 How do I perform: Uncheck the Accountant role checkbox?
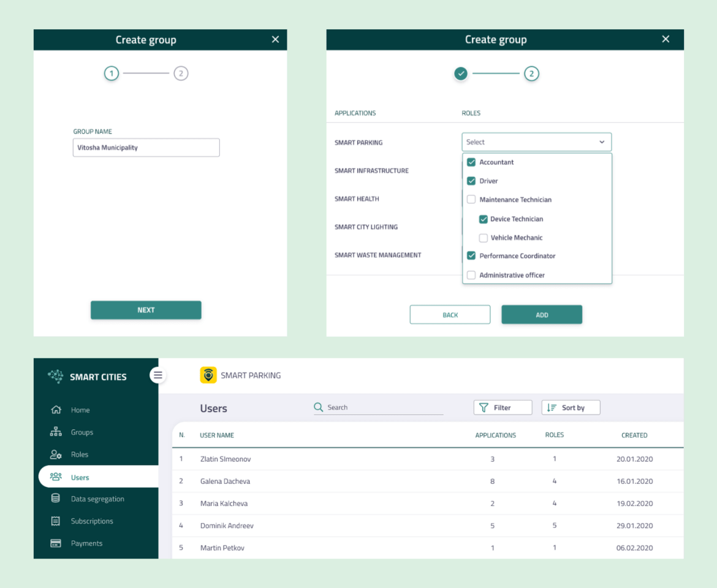click(x=471, y=162)
